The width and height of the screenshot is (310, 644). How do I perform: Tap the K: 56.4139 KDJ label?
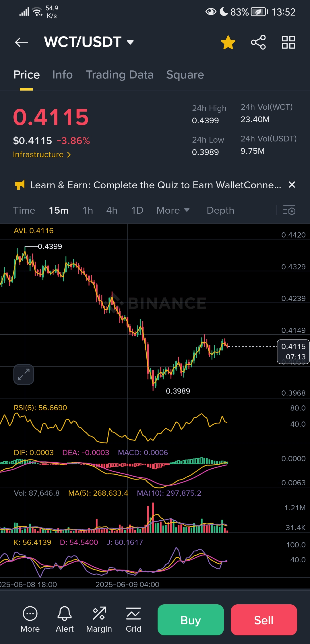pyautogui.click(x=32, y=542)
